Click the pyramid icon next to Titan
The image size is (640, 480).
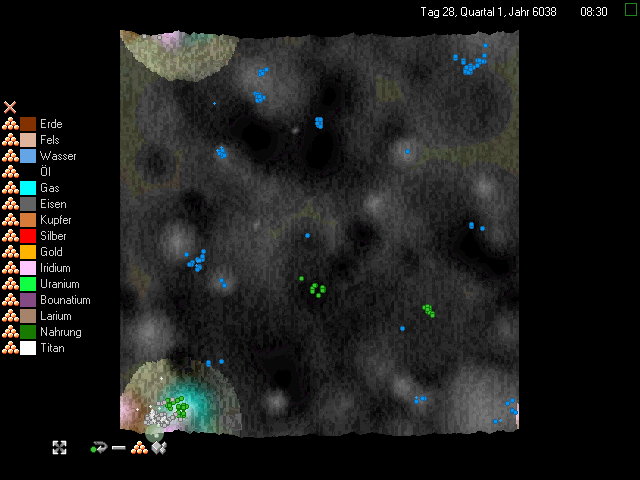tap(10, 348)
